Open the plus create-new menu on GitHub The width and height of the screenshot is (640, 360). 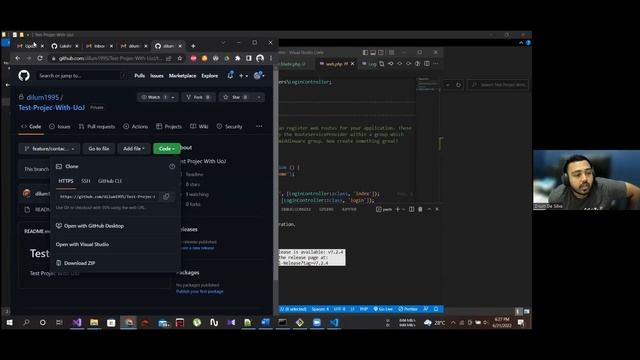[x=243, y=76]
